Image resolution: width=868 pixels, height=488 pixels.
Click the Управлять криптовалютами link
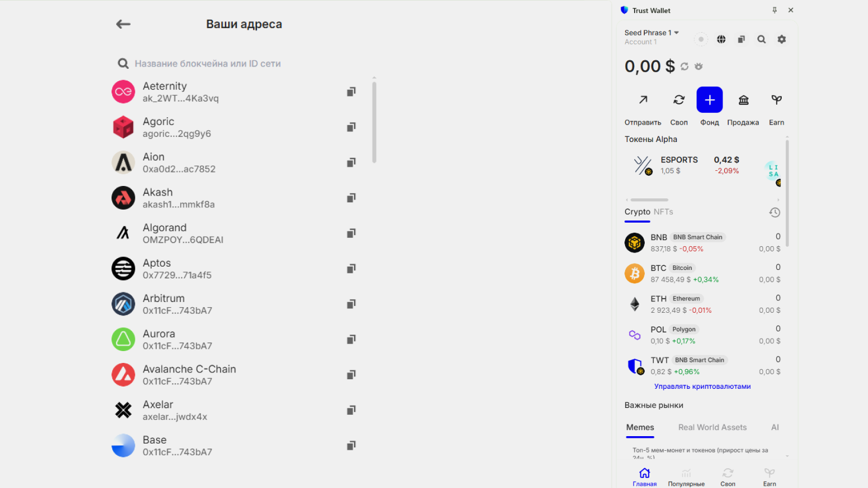[x=702, y=387]
